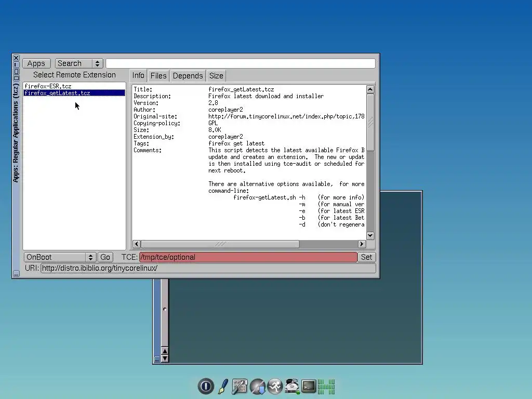Click the bottom corner icon on Apps titlebar
Viewport: 532px width, 399px height.
tap(16, 273)
